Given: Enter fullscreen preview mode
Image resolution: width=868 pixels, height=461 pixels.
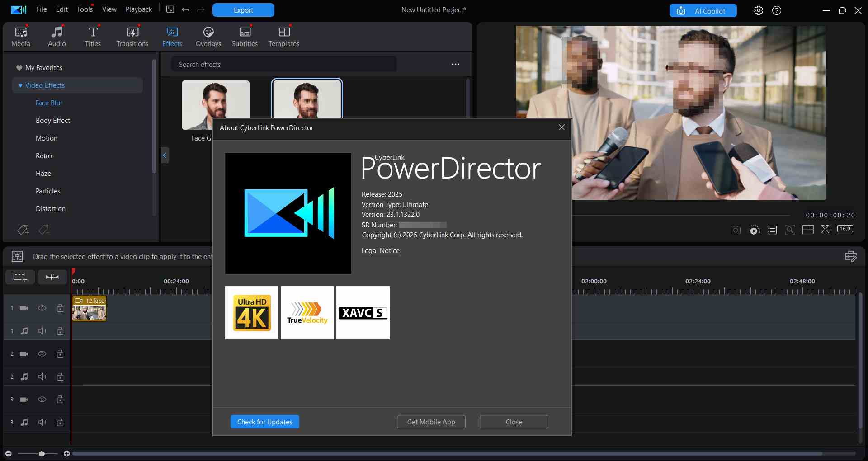Looking at the screenshot, I should click(825, 230).
